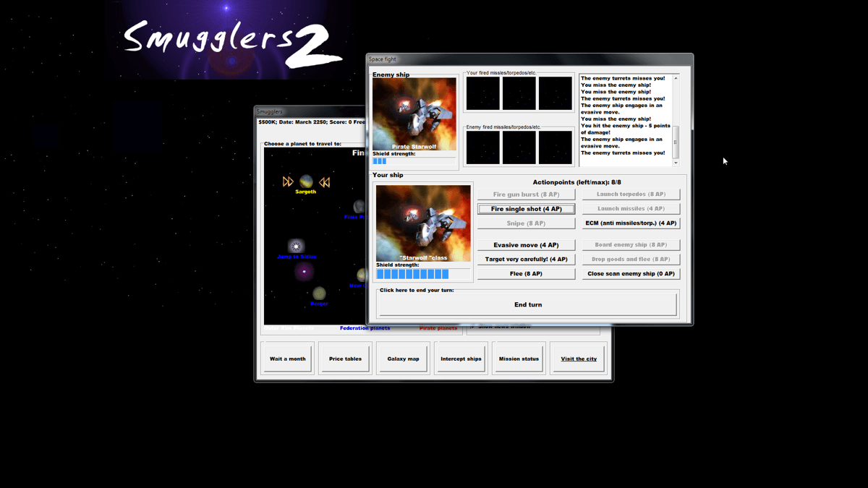The image size is (868, 488).
Task: Click the left arrow marker beside Sargoth
Action: pyautogui.click(x=288, y=181)
